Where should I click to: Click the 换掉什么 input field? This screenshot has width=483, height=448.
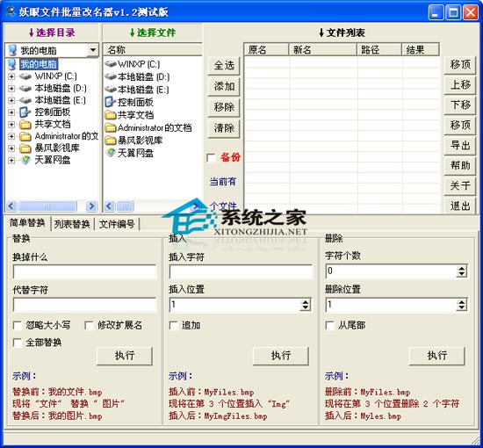pyautogui.click(x=84, y=272)
